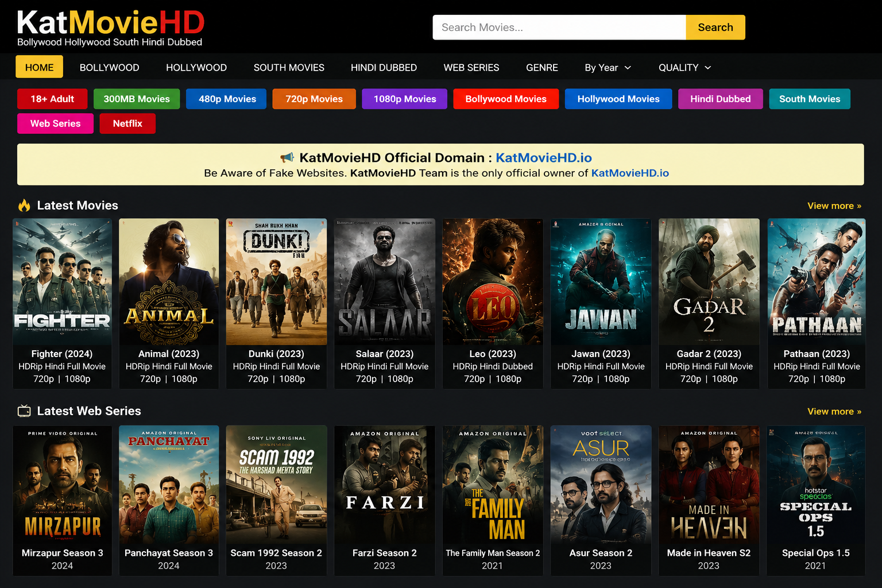Open the Leo movie poster
The width and height of the screenshot is (882, 588).
pyautogui.click(x=493, y=281)
